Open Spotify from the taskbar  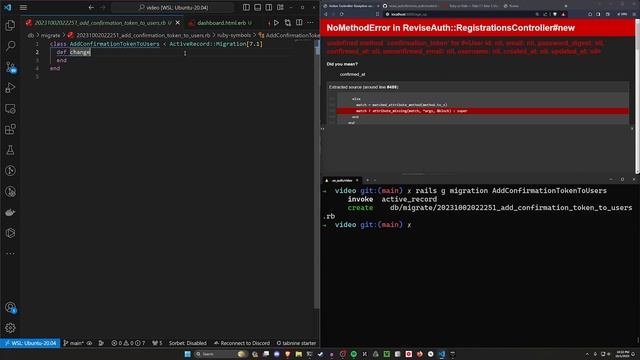tap(353, 354)
